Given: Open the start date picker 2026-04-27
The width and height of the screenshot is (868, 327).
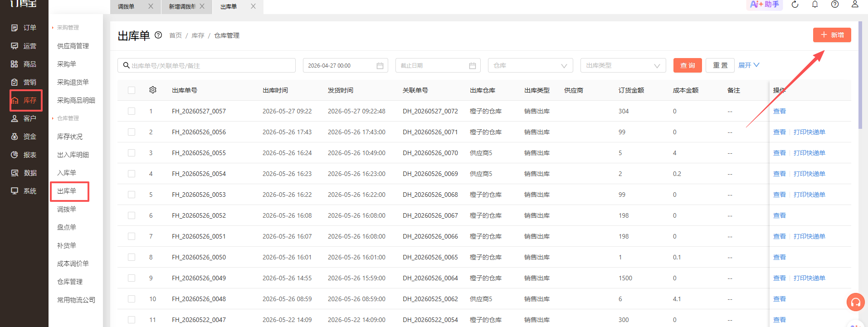Looking at the screenshot, I should tap(346, 65).
